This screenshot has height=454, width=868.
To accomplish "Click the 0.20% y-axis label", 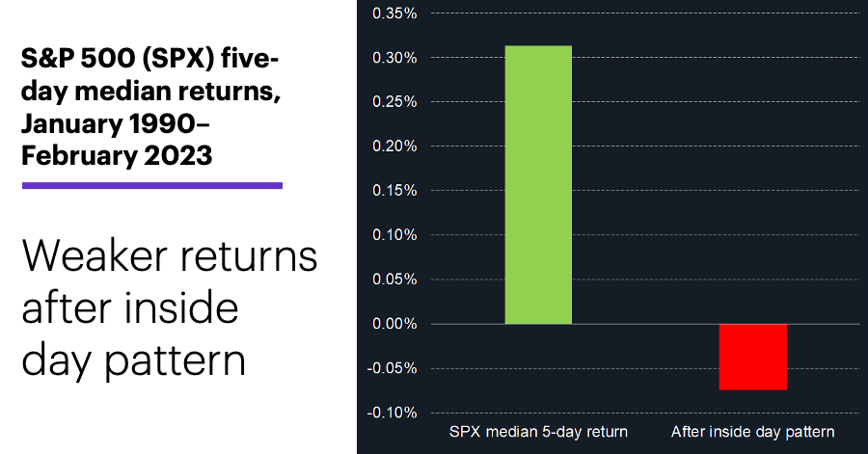I will pyautogui.click(x=394, y=146).
